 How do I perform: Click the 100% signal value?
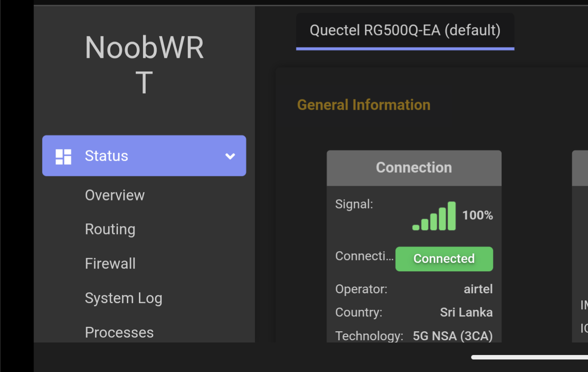(x=477, y=215)
